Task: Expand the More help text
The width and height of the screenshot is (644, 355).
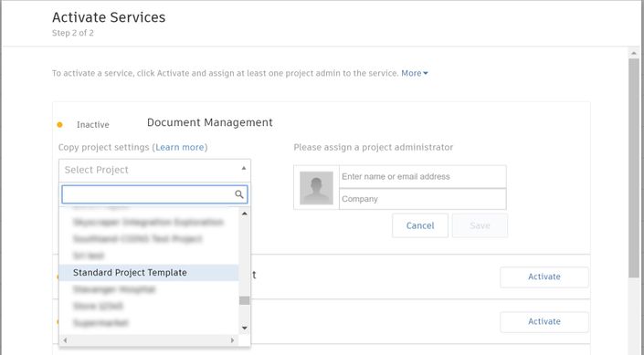Action: 415,73
